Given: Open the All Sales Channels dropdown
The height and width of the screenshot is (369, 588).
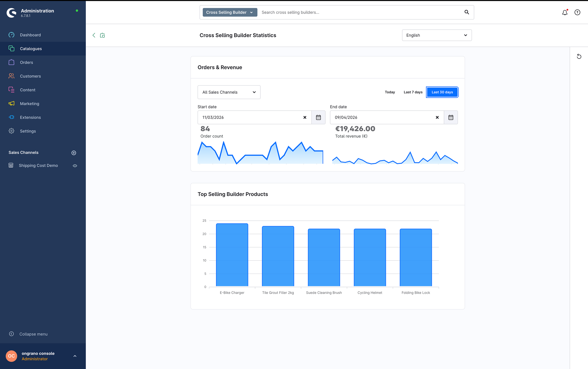Looking at the screenshot, I should [x=229, y=92].
